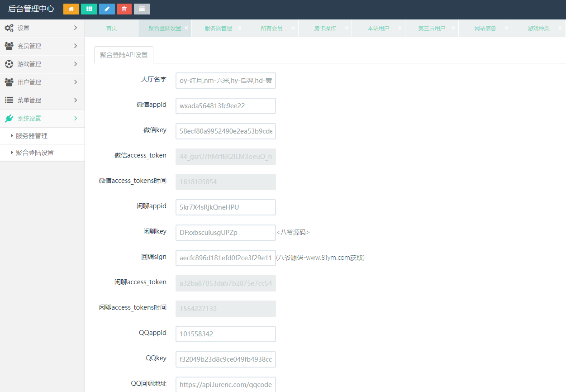566x392 pixels.
Task: Expand the 用户管理 sidebar section
Action: 42,82
